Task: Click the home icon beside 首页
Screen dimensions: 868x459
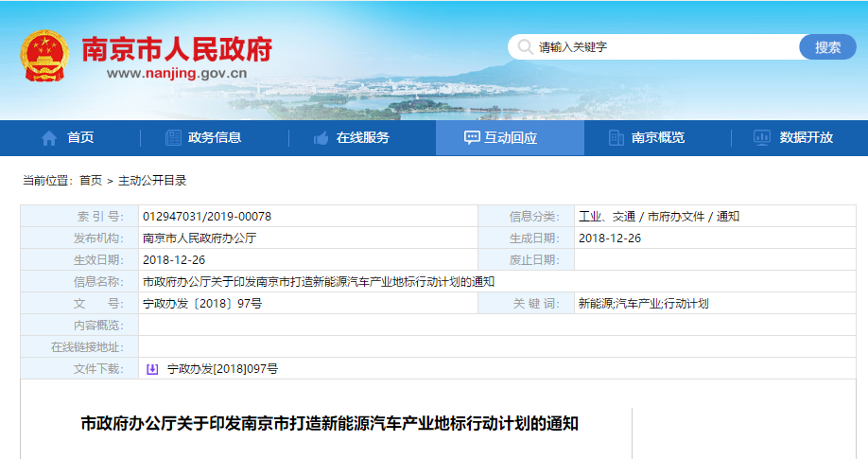Action: click(x=49, y=138)
